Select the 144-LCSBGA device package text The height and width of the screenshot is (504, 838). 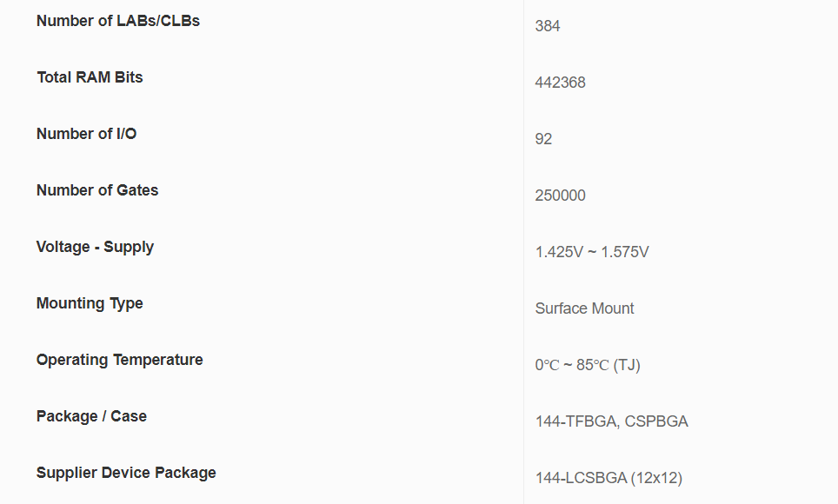(x=581, y=478)
